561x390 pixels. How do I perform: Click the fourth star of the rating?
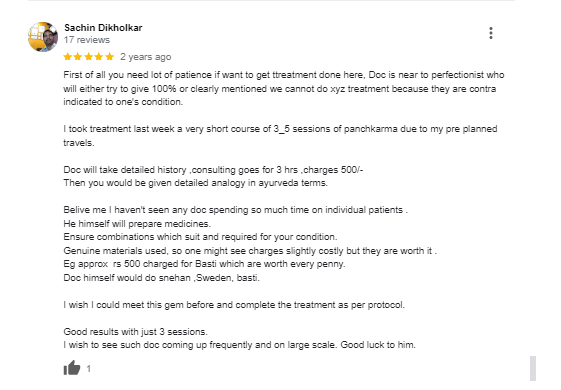click(99, 57)
